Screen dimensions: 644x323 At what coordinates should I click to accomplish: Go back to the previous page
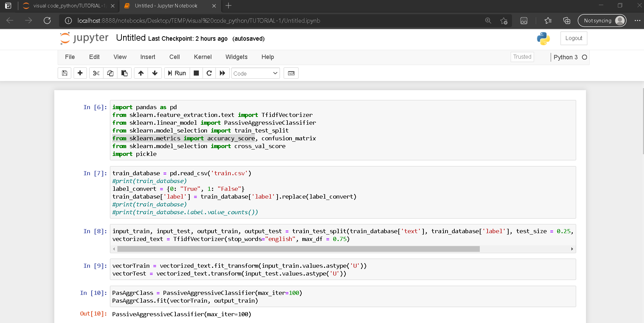[10, 21]
